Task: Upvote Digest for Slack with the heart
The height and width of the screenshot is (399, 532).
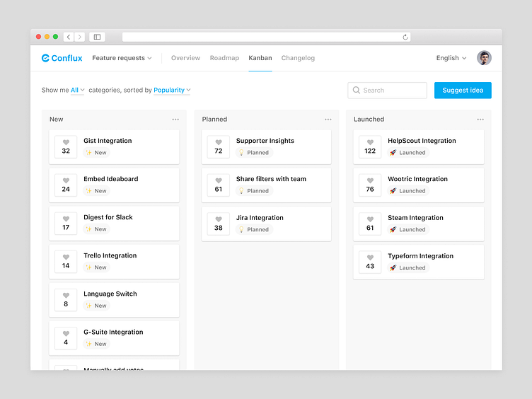Action: coord(66,219)
